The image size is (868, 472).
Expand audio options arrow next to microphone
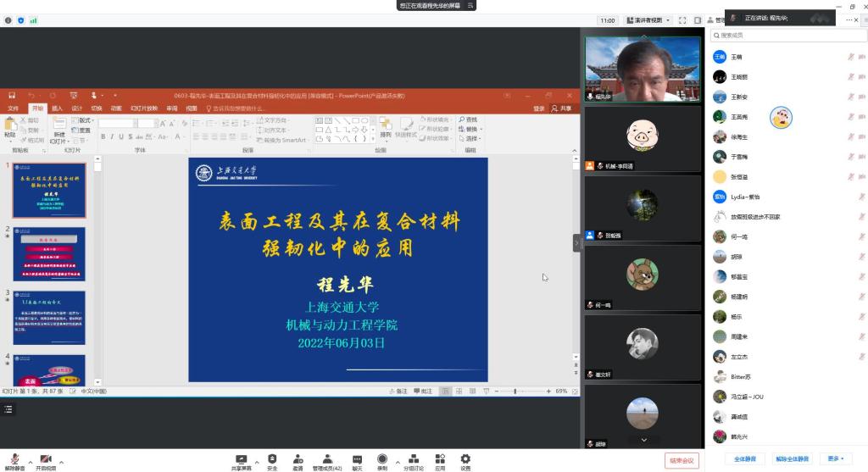click(x=30, y=462)
